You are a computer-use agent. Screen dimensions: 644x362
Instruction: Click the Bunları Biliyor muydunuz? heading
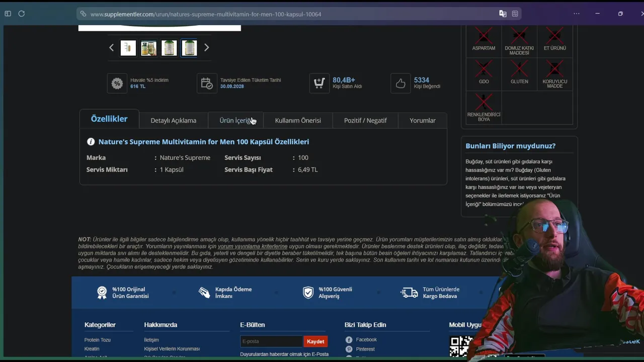[511, 146]
